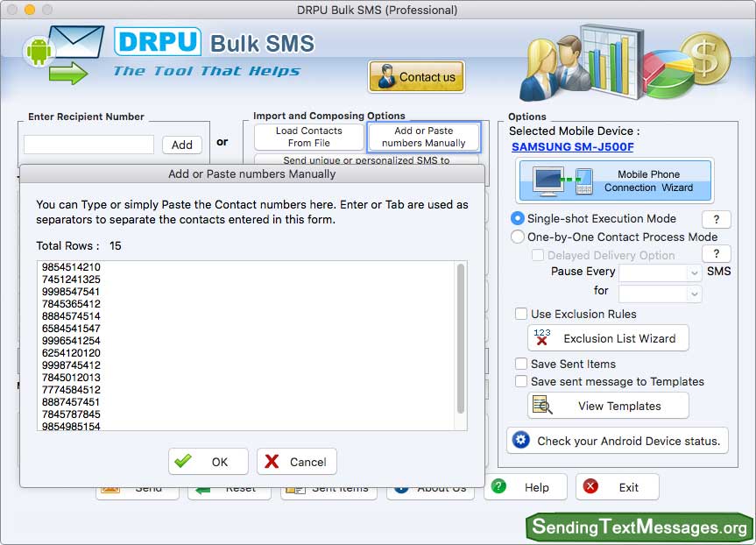Open Mobile Phone Connection Wizard
756x545 pixels.
(x=615, y=180)
